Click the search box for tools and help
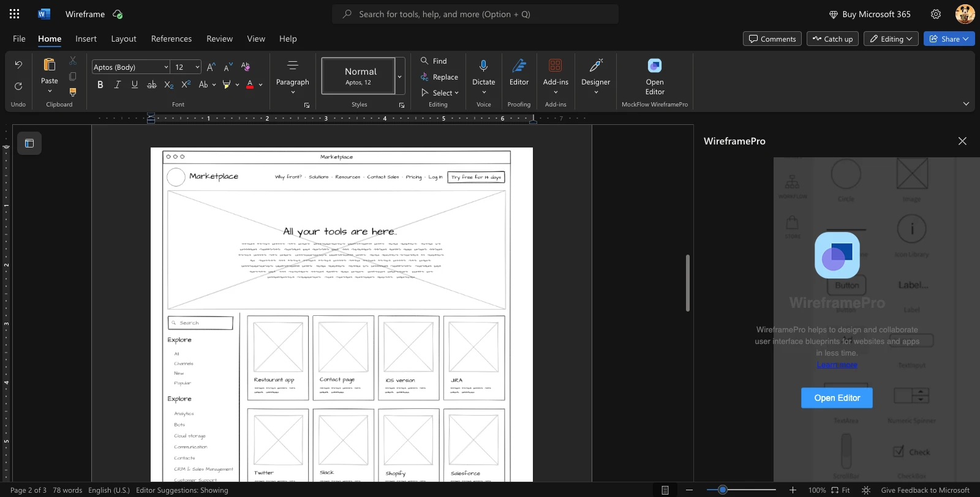The image size is (980, 497). (x=475, y=14)
